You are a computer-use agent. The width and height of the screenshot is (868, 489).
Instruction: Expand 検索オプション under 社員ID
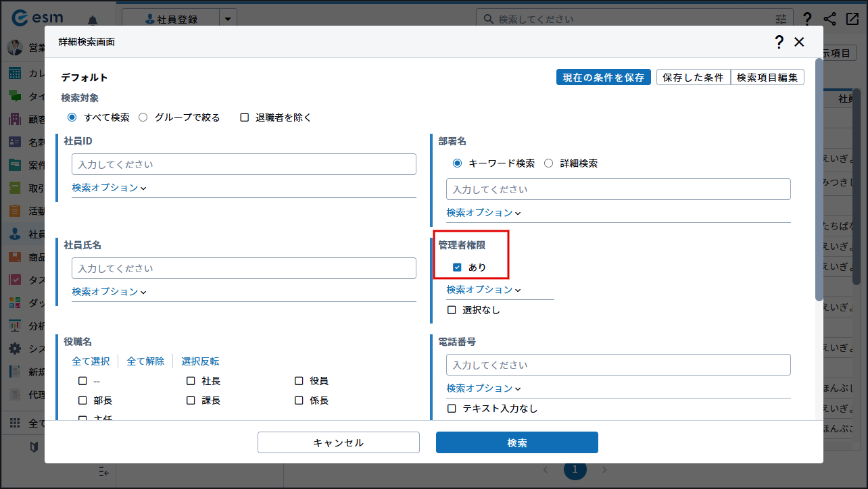point(109,188)
